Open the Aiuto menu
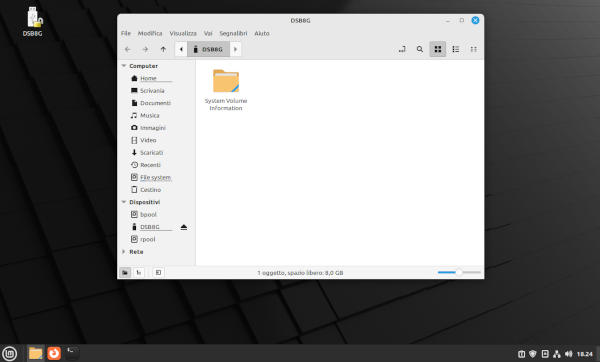 point(262,33)
